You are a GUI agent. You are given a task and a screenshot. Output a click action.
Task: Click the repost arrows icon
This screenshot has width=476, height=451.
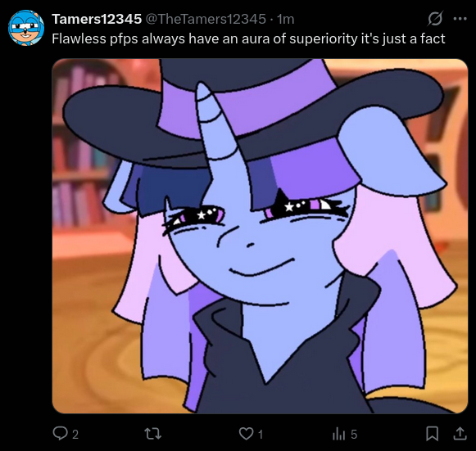153,434
